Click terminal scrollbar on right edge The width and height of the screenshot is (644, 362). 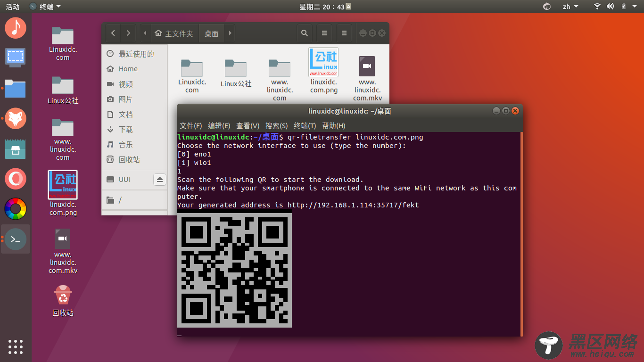(521, 234)
